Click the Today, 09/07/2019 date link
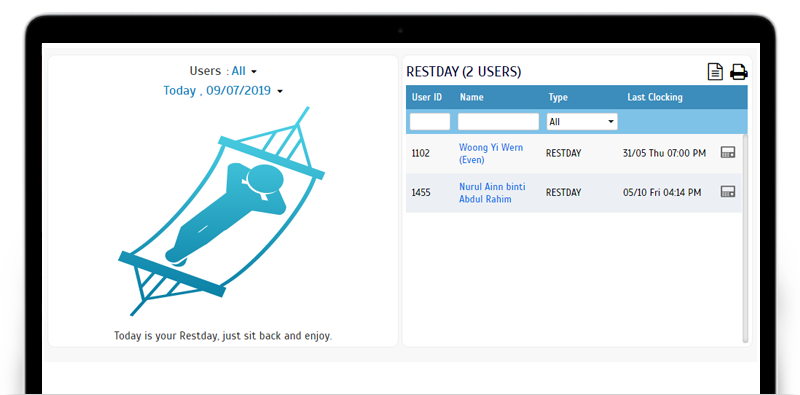This screenshot has height=395, width=800. (x=217, y=91)
